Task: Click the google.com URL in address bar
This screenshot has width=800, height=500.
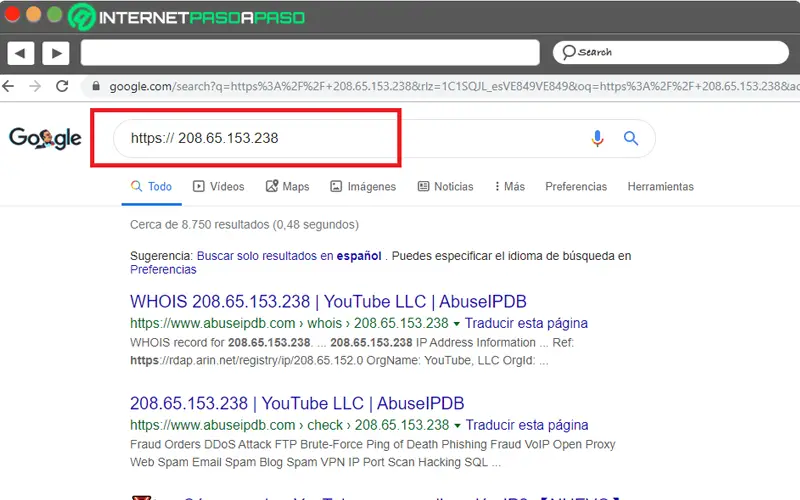Action: [x=454, y=86]
